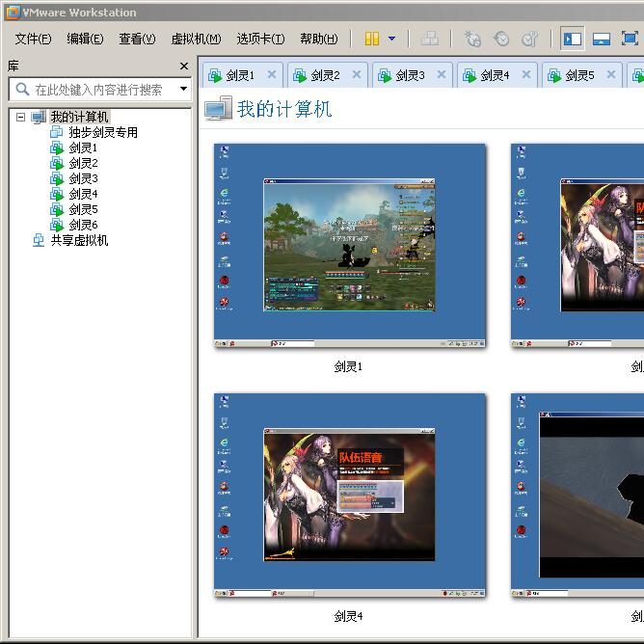Image resolution: width=644 pixels, height=644 pixels.
Task: Click the library search input field
Action: 96,89
